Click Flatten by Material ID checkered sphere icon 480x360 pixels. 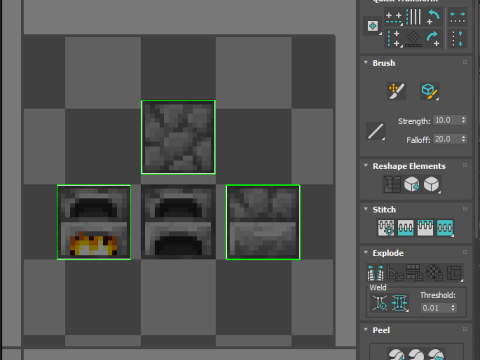click(x=434, y=273)
